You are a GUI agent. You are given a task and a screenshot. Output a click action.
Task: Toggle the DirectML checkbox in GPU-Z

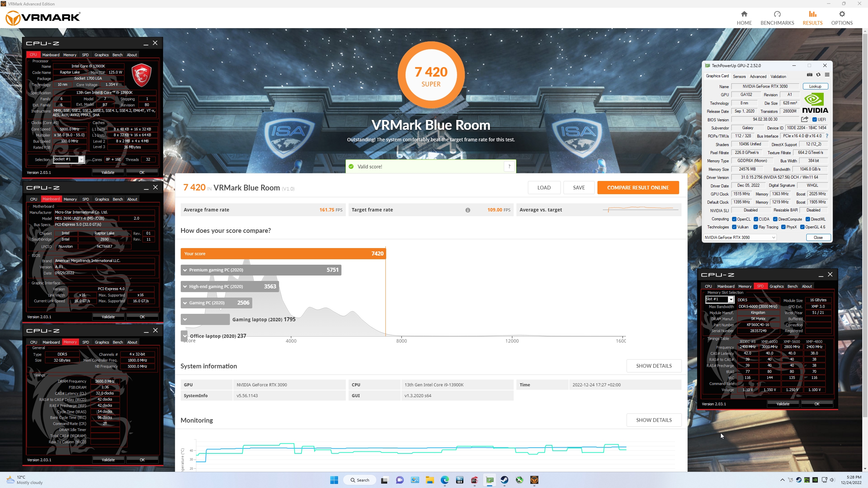[x=808, y=219]
